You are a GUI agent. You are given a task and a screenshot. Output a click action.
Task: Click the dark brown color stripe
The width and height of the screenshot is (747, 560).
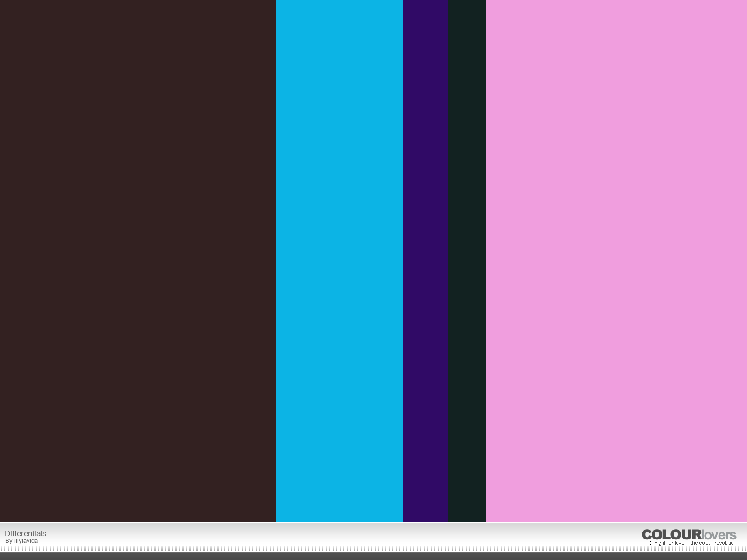(x=138, y=261)
